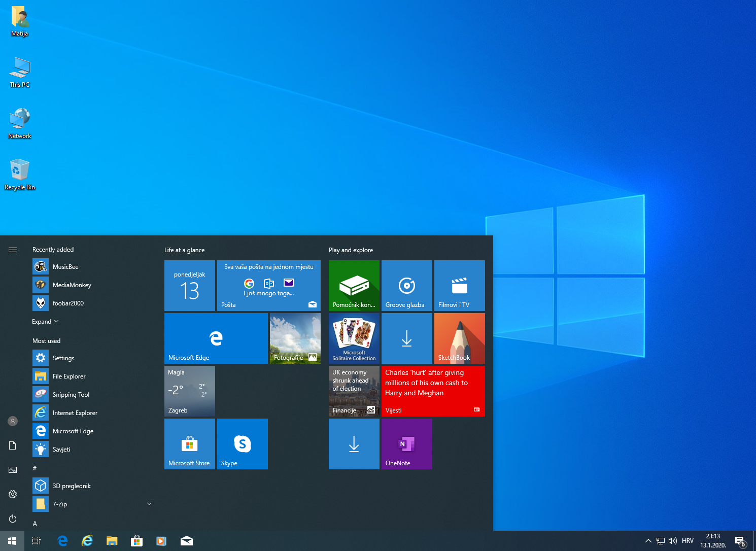Switch the HRV input language

tap(688, 541)
